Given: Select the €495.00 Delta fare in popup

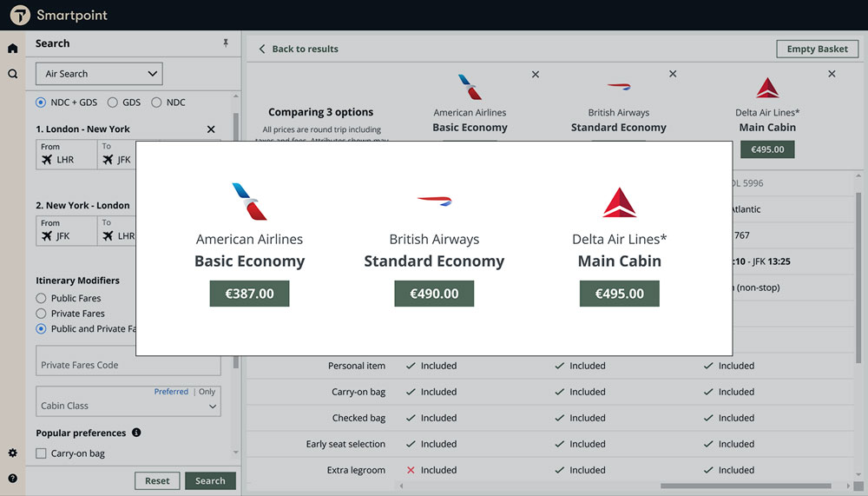Looking at the screenshot, I should pos(620,293).
